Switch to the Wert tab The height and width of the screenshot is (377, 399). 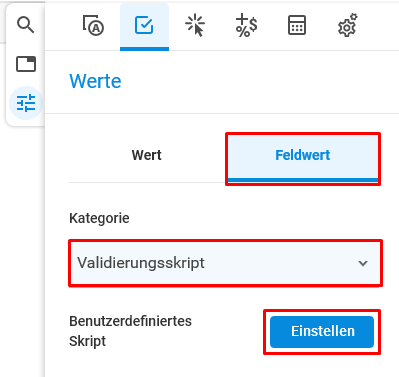(x=147, y=155)
